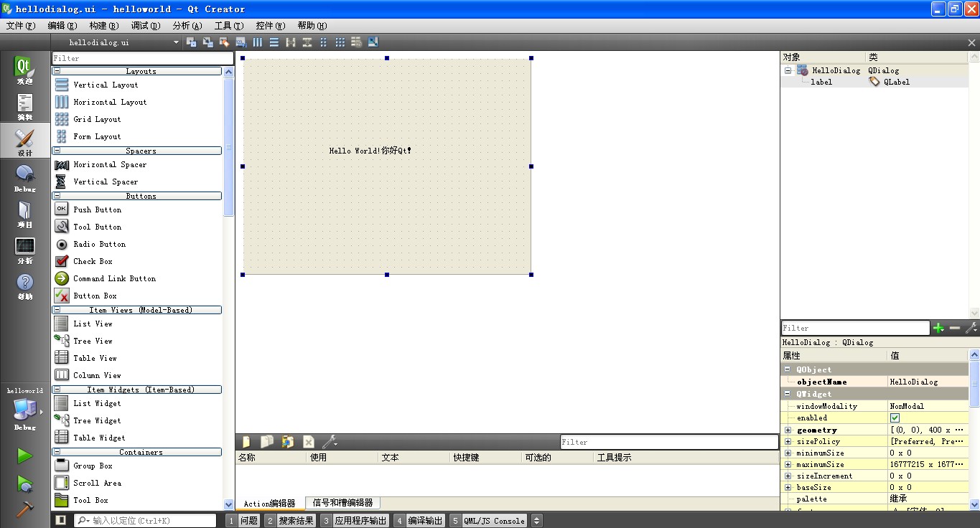Image resolution: width=980 pixels, height=528 pixels.
Task: Click the Paste icon in Action editor toolbar
Action: click(287, 442)
